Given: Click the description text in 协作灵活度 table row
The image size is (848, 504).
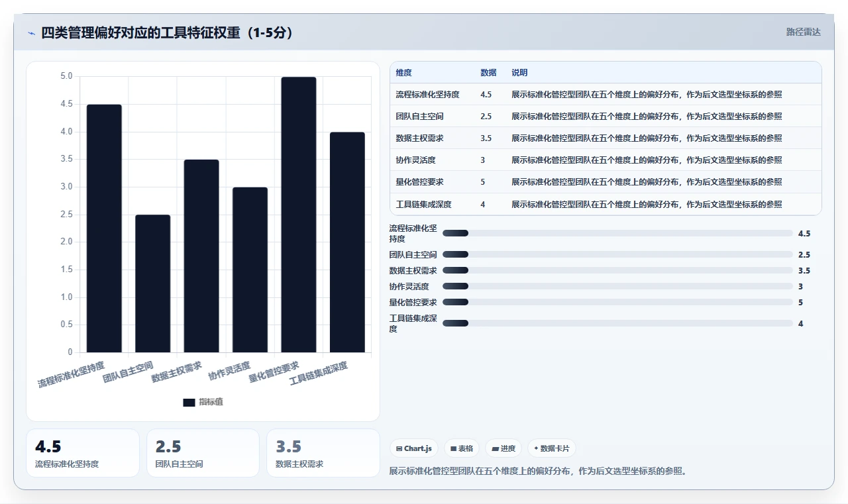Looking at the screenshot, I should (x=647, y=160).
